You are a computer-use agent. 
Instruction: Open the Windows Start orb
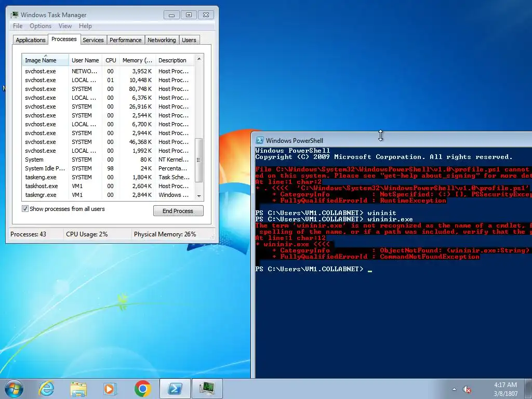pyautogui.click(x=14, y=389)
